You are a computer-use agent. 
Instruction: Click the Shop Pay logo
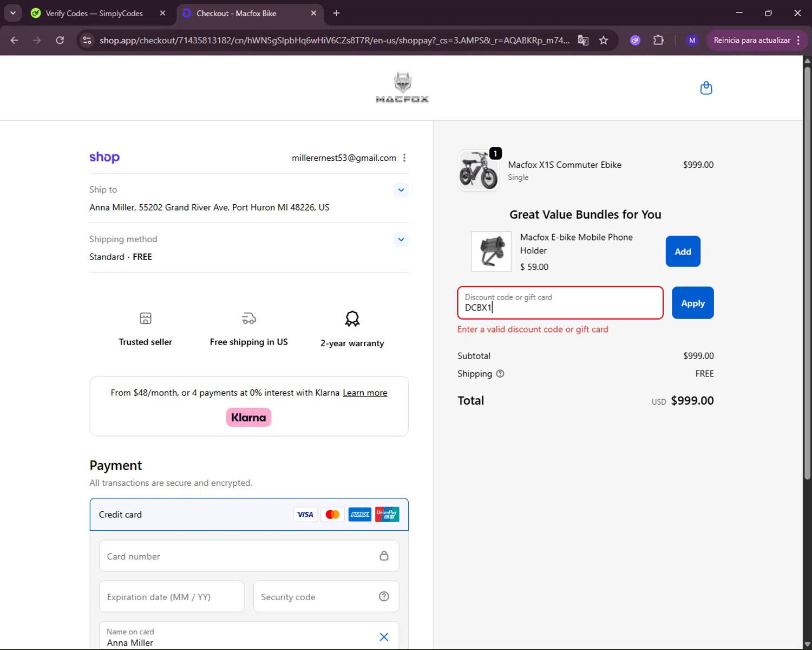tap(104, 157)
